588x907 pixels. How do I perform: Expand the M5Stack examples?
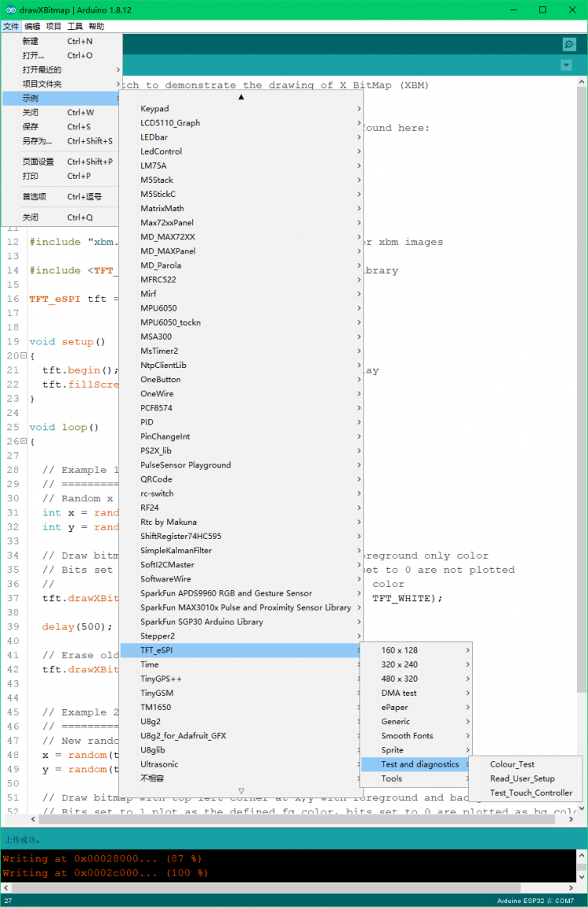pos(241,180)
